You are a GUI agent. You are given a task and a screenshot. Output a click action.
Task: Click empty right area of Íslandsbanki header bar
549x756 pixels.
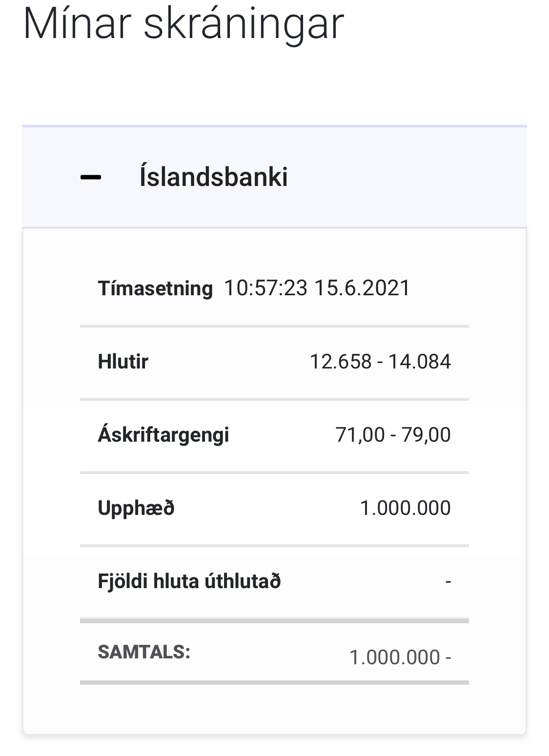click(415, 177)
